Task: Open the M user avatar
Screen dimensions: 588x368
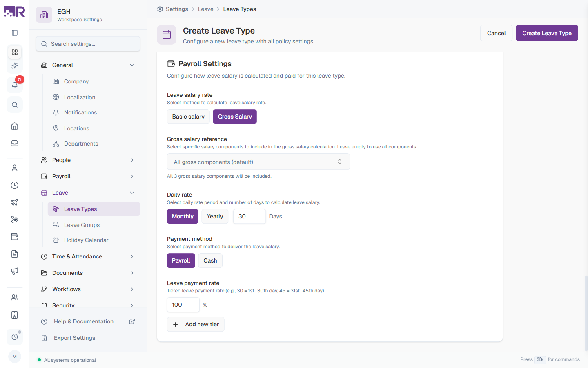Action: pos(15,357)
